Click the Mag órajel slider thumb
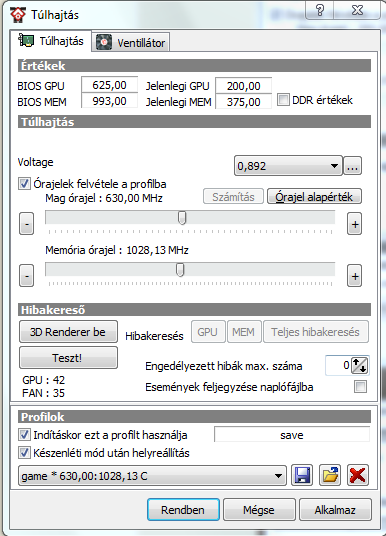 click(182, 218)
